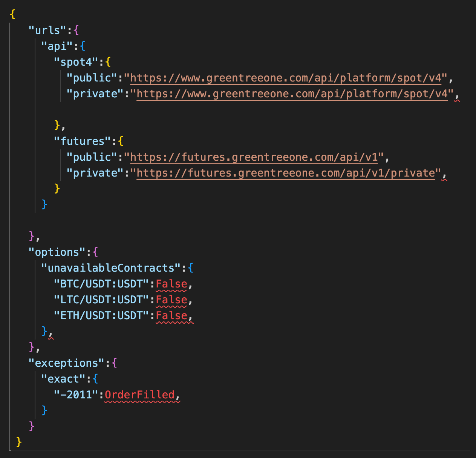476x458 pixels.
Task: Open the spot4 public greentreeone URL link
Action: click(286, 78)
